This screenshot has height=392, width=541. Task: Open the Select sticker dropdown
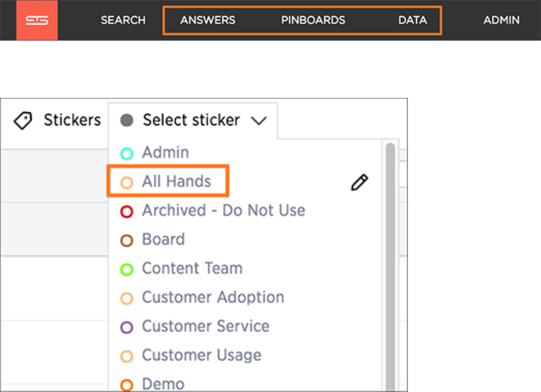(x=191, y=121)
